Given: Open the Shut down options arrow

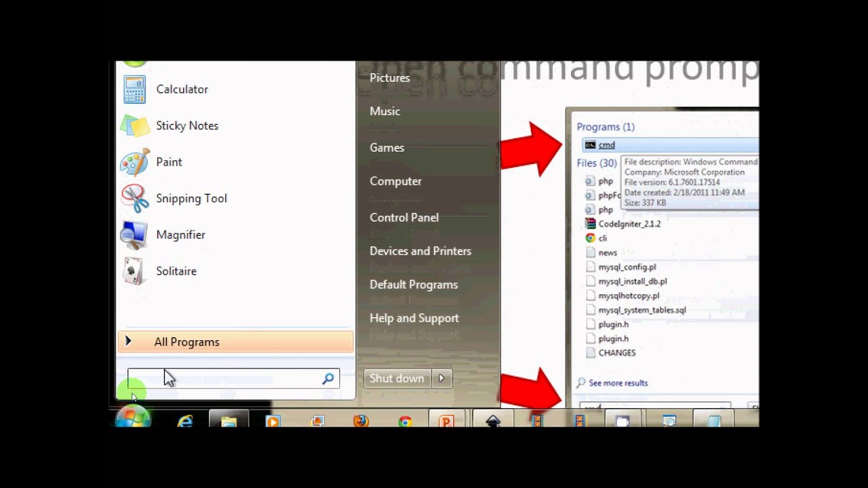Looking at the screenshot, I should [441, 378].
